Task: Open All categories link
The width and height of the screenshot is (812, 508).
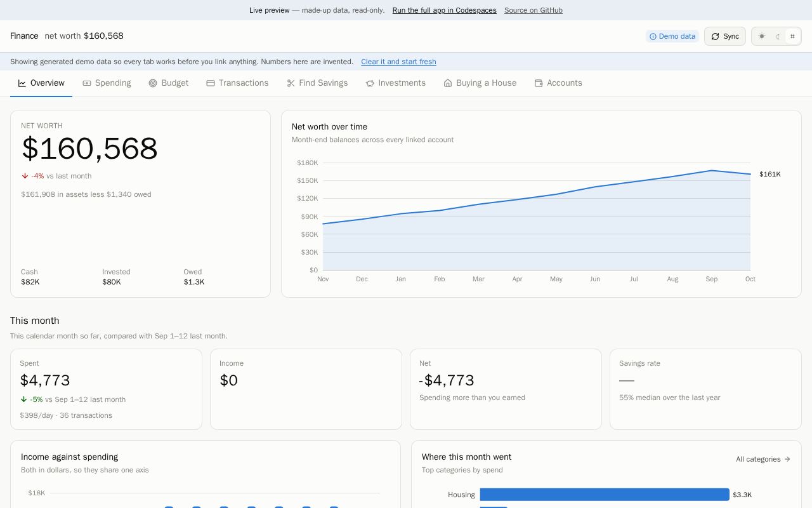Action: click(x=763, y=459)
